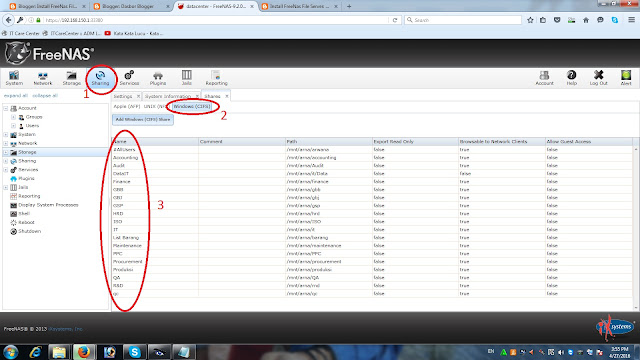Click the iXsystems logo in footer
Viewport: 640px width, 360px height.
614,327
